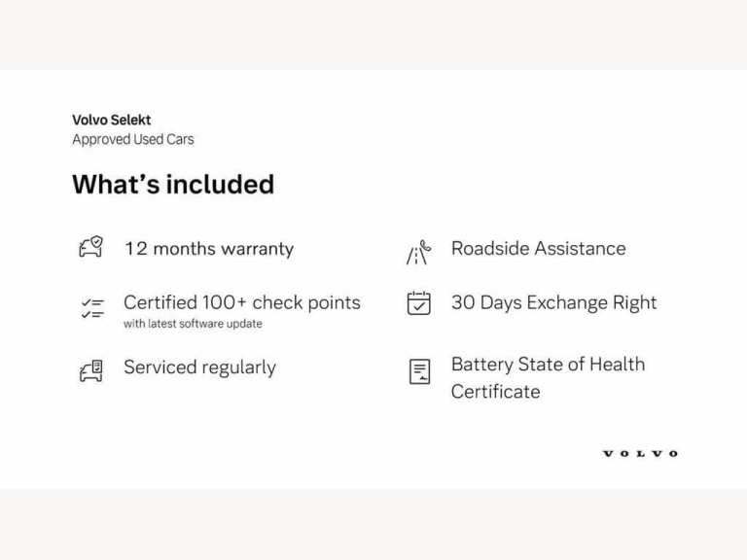Click the Serviced regularly label
Viewport: 747px width, 560px height.
(x=199, y=367)
